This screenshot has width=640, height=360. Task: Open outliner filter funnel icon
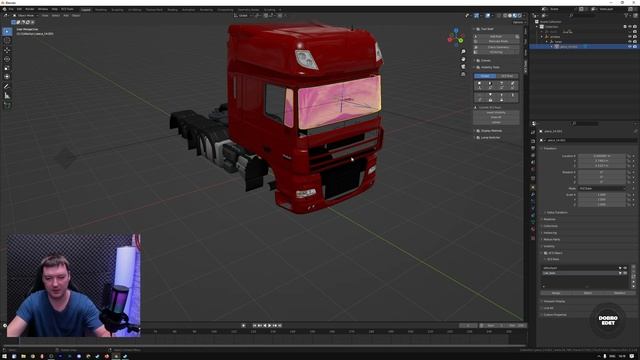(x=627, y=16)
